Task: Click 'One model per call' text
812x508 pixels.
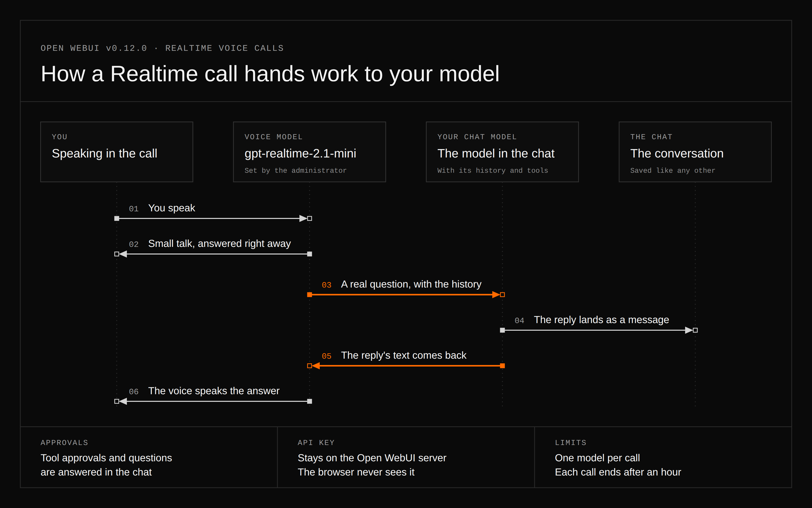Action: (597, 458)
